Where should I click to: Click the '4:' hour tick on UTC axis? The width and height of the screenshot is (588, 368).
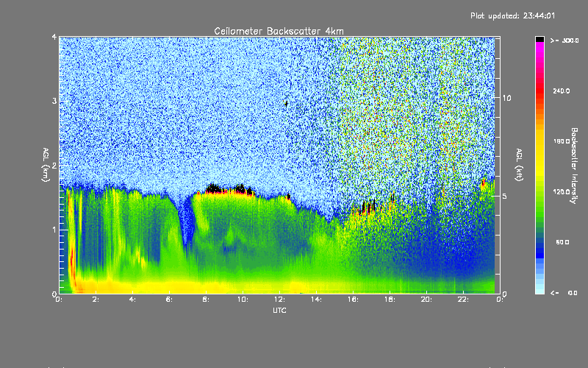pyautogui.click(x=133, y=300)
